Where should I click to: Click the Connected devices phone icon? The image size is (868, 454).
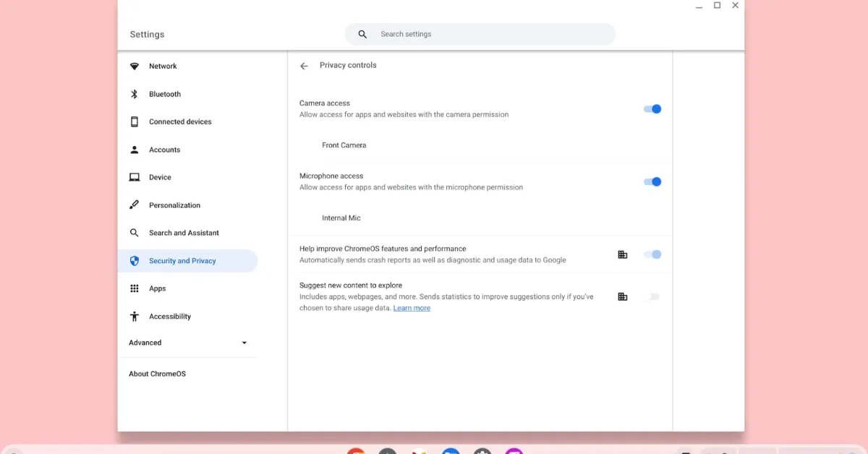(x=135, y=121)
